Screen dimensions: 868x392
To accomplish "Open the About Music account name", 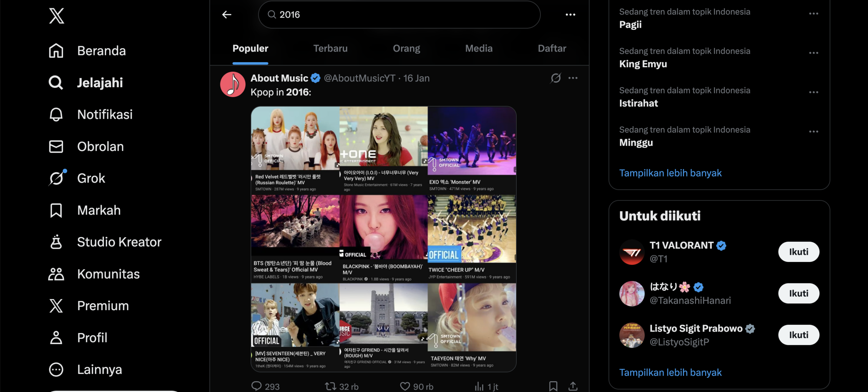I will [279, 78].
